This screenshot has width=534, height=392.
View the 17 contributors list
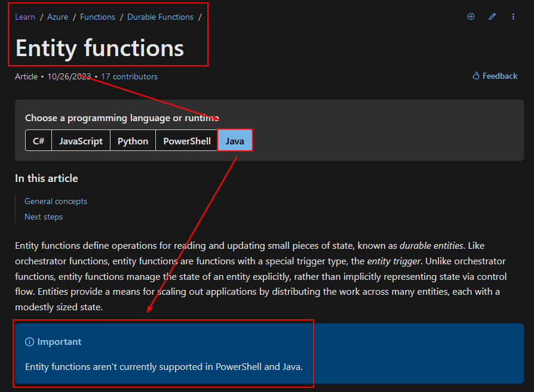(130, 76)
